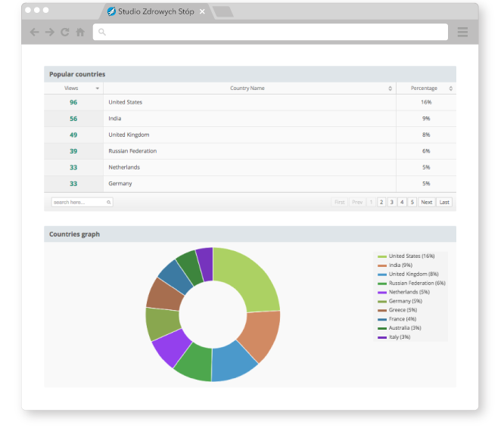Toggle Germany (5%) legend entry
Image resolution: width=504 pixels, height=428 pixels.
400,301
